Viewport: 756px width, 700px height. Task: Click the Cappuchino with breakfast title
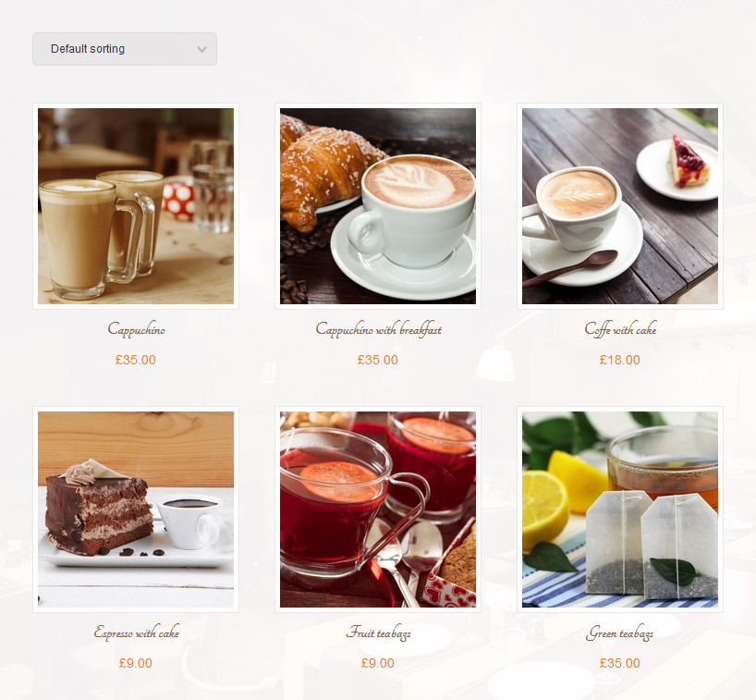pyautogui.click(x=379, y=329)
